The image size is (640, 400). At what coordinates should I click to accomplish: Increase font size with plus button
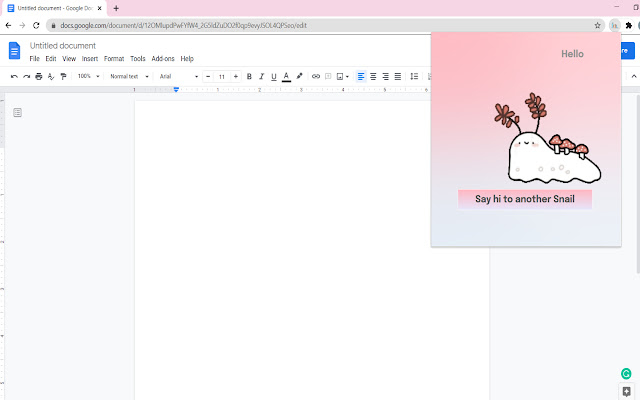pyautogui.click(x=236, y=76)
